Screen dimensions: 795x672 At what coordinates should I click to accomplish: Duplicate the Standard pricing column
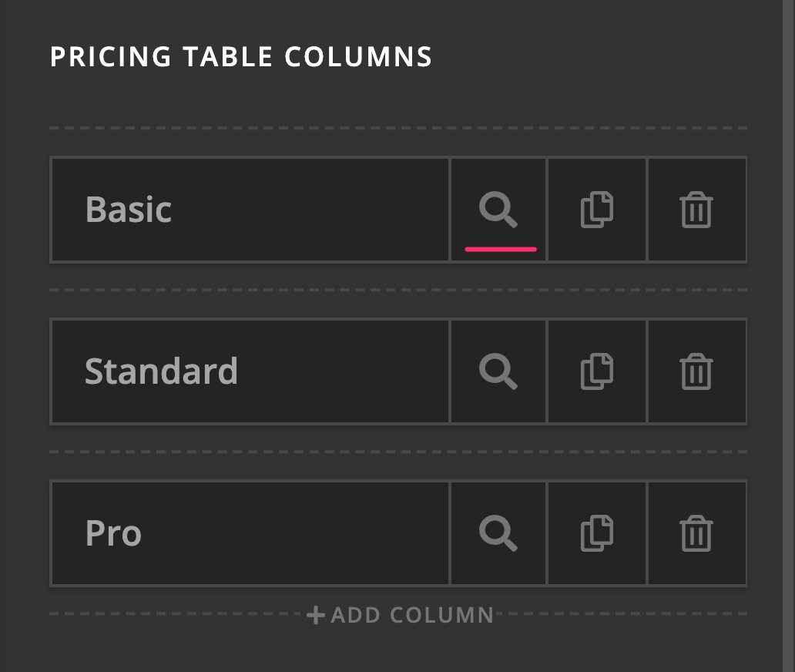click(x=597, y=371)
